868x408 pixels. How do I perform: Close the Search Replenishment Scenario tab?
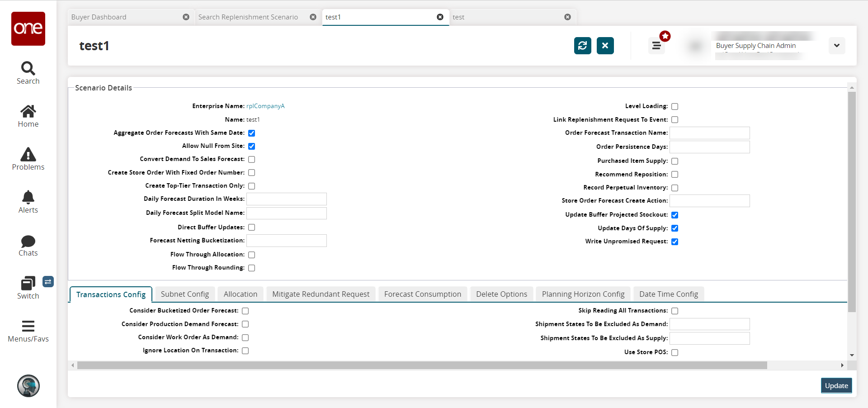[313, 17]
